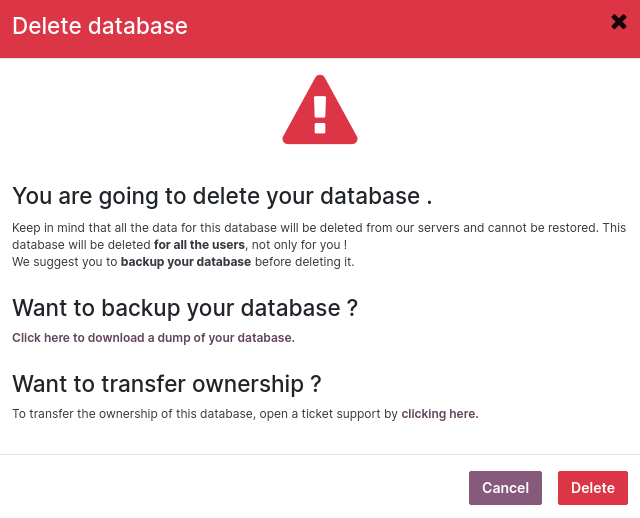Click the 'Want to transfer ownership ?' heading
Screen dimensions: 640x518
tap(166, 384)
